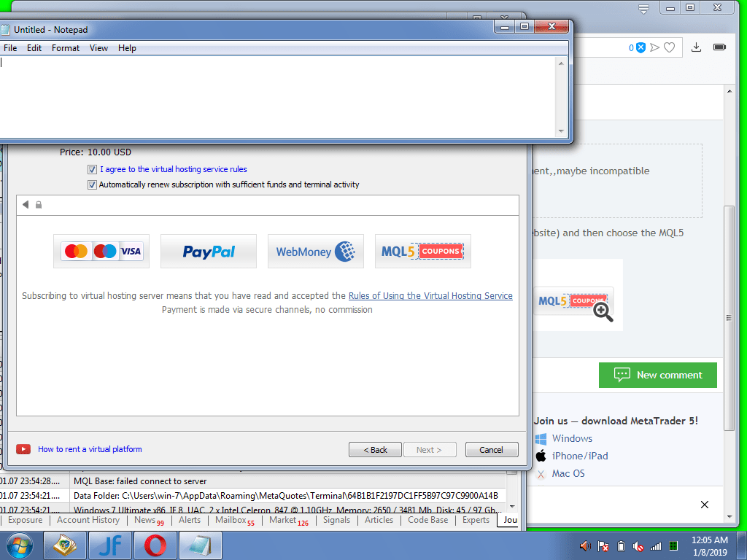
Task: Open the Mac OS download link
Action: [568, 474]
